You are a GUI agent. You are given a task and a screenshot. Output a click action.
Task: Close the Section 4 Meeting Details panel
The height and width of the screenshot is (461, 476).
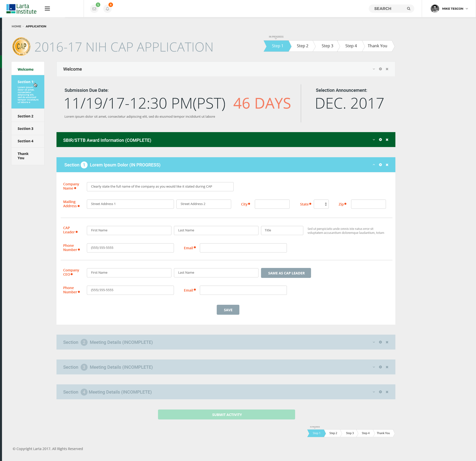[387, 392]
